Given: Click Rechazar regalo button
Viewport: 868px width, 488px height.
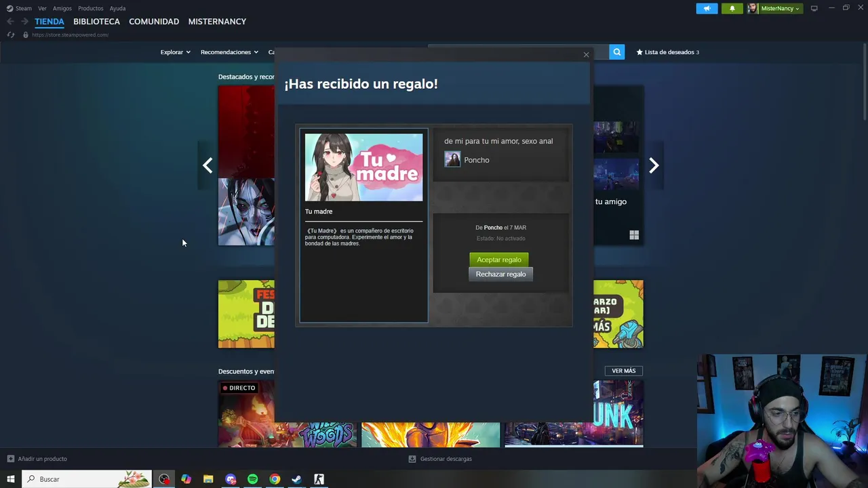Looking at the screenshot, I should [500, 274].
